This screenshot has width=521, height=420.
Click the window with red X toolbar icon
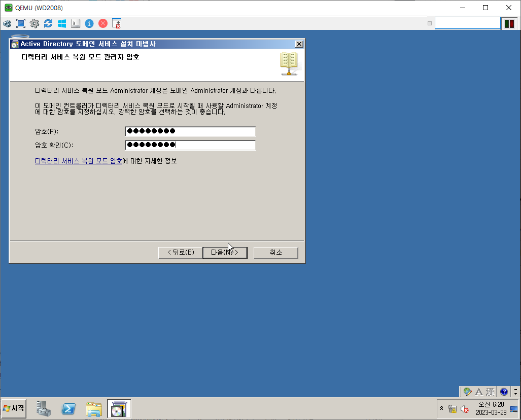tap(117, 24)
